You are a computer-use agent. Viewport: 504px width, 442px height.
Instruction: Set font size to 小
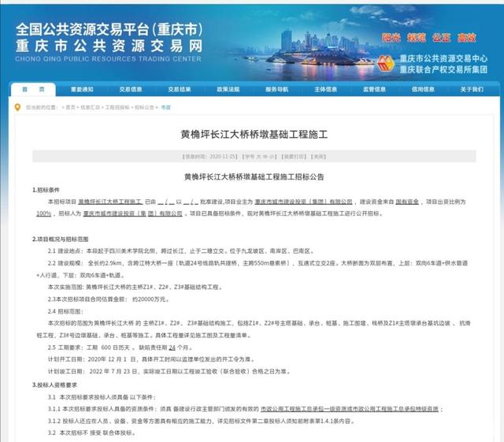click(272, 157)
